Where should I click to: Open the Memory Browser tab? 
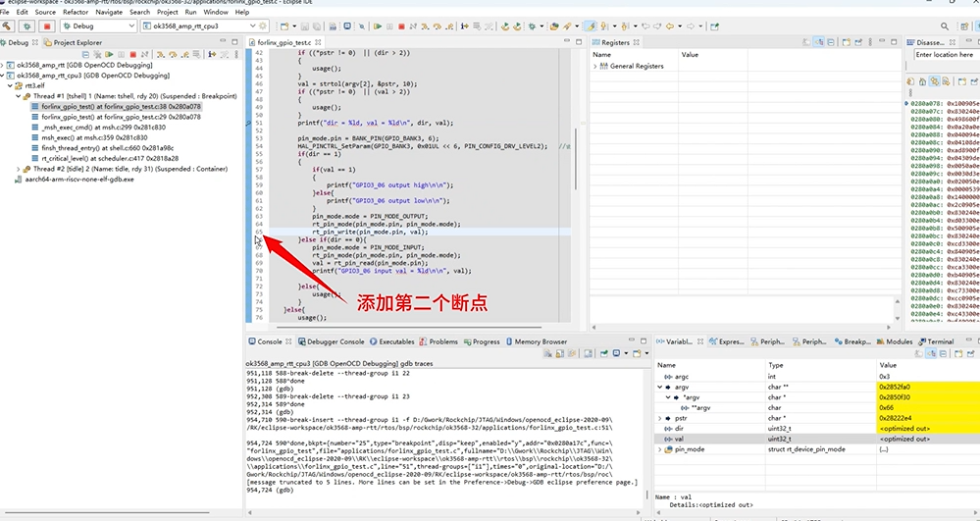pyautogui.click(x=541, y=341)
